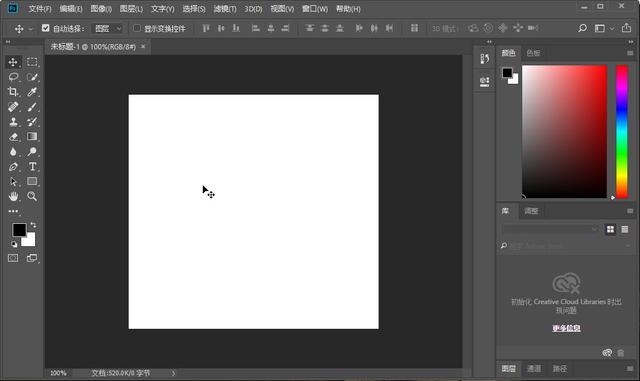The width and height of the screenshot is (640, 381).
Task: Click the share icon in options bar
Action: coord(626,28)
